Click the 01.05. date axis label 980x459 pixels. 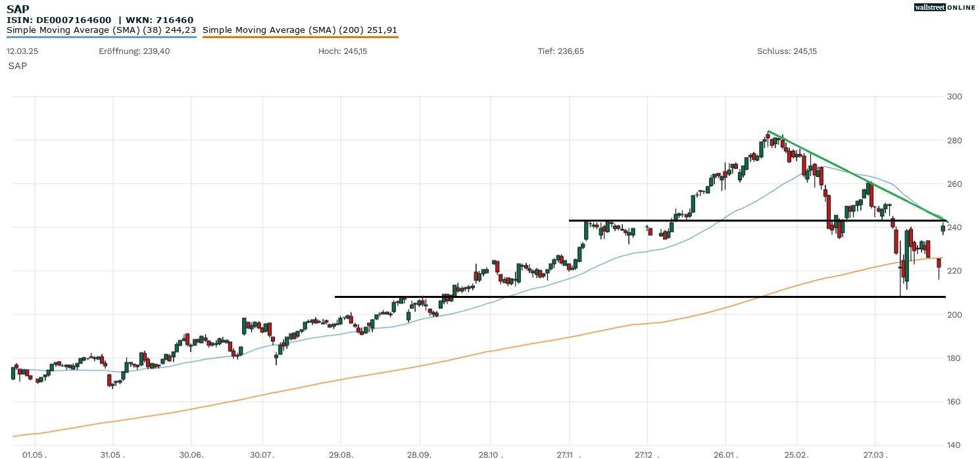34,454
